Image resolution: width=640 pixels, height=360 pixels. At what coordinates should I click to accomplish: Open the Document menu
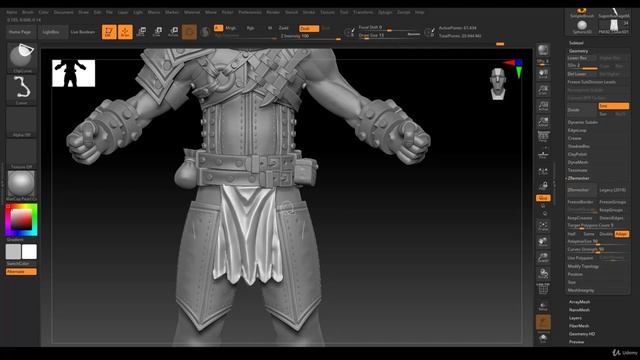pyautogui.click(x=64, y=12)
